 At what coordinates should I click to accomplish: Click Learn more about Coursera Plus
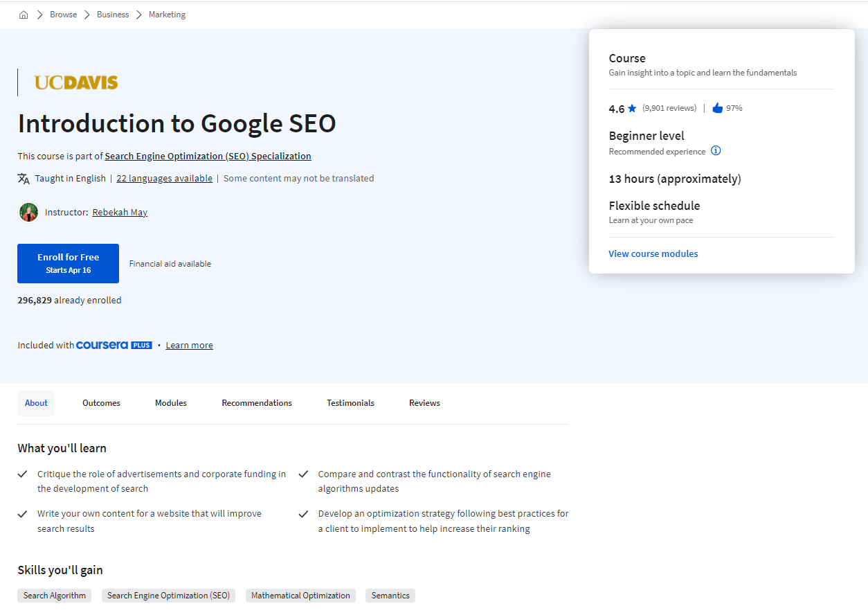pos(190,346)
